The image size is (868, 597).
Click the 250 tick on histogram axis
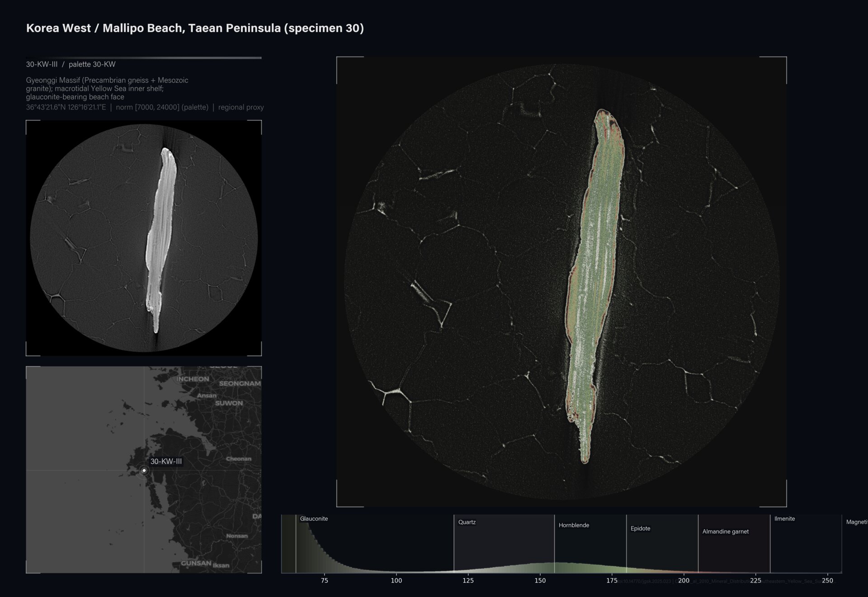point(828,581)
